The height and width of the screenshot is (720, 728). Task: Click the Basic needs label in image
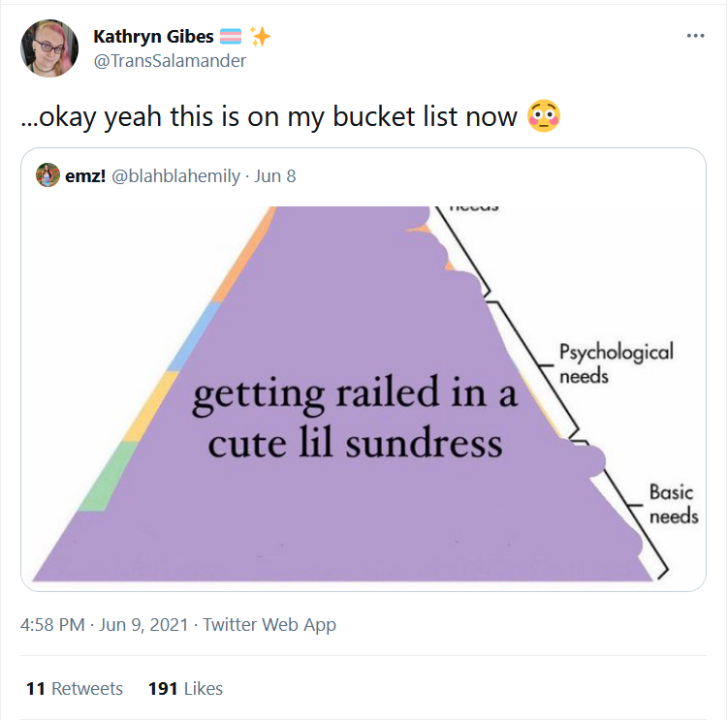click(673, 504)
